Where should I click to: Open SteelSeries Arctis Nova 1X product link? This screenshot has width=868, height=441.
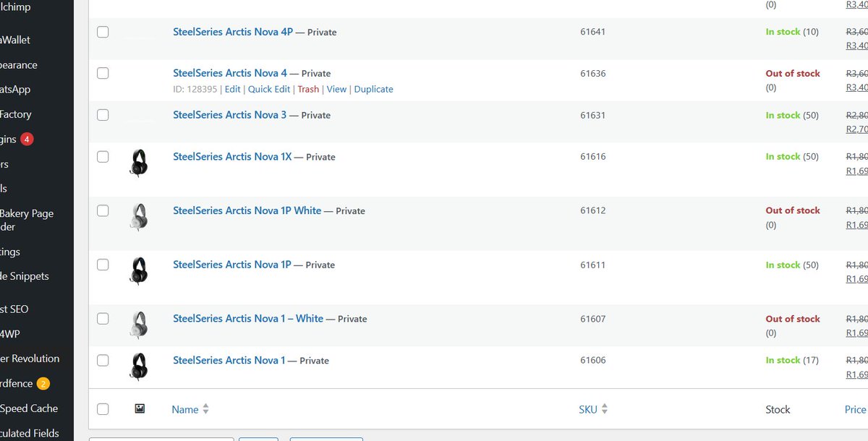[232, 156]
